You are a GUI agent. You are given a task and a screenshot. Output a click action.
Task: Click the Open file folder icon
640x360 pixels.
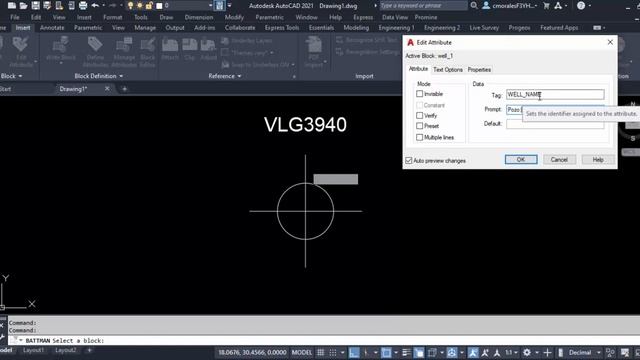point(24,6)
